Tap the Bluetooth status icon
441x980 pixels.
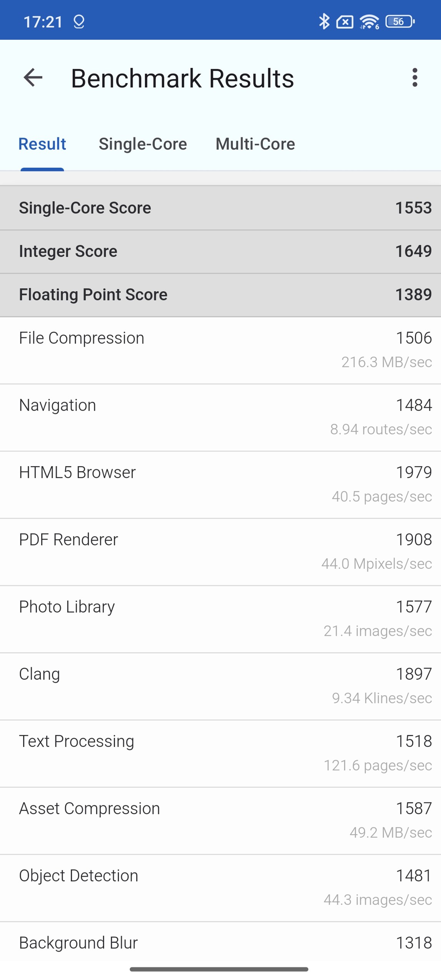(324, 22)
